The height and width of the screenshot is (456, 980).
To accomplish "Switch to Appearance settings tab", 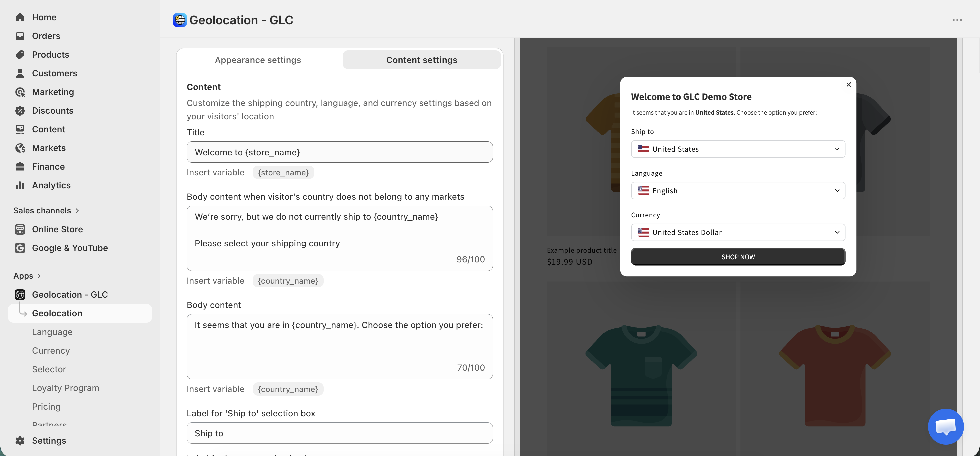I will point(258,60).
